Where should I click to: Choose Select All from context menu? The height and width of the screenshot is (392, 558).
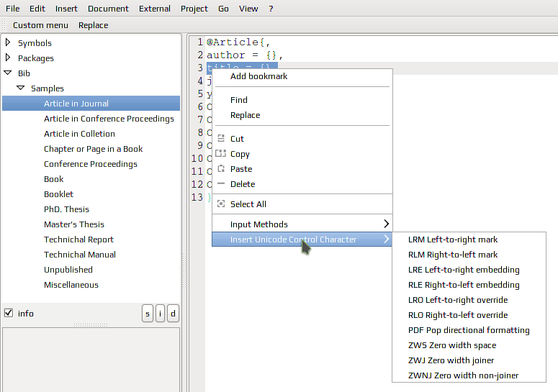(302, 204)
